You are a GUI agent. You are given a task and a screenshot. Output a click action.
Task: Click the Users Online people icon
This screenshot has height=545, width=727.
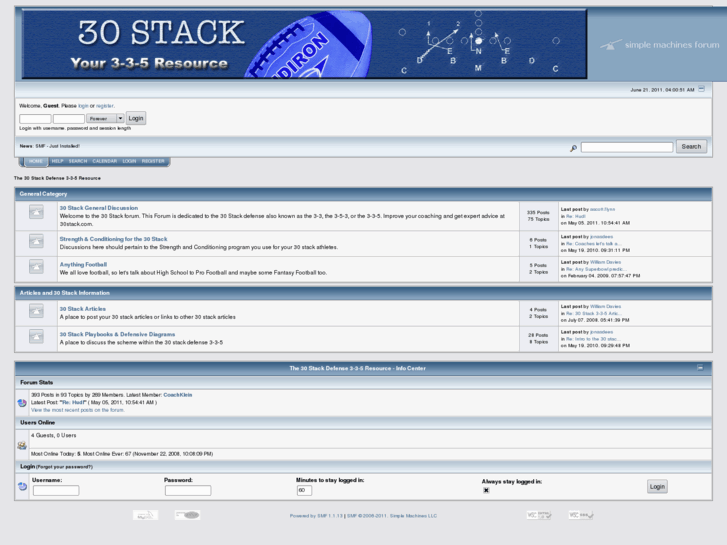[22, 445]
